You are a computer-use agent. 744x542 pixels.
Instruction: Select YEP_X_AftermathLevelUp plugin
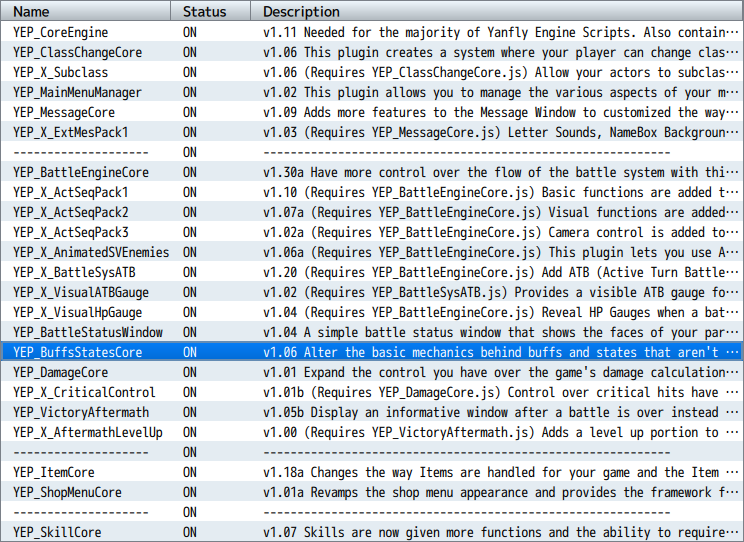tap(372, 432)
